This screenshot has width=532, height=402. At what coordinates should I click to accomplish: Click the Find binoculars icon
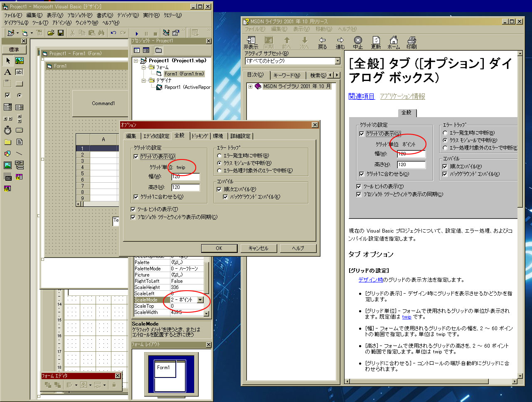coord(101,33)
